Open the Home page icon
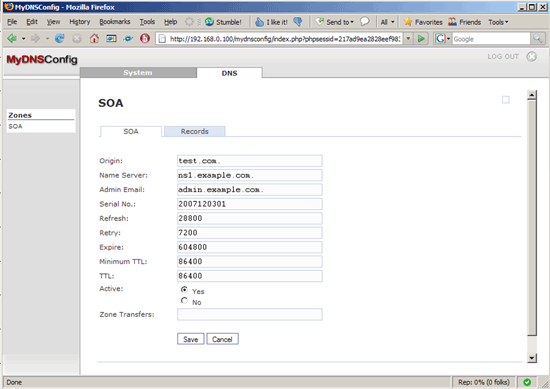 (94, 39)
